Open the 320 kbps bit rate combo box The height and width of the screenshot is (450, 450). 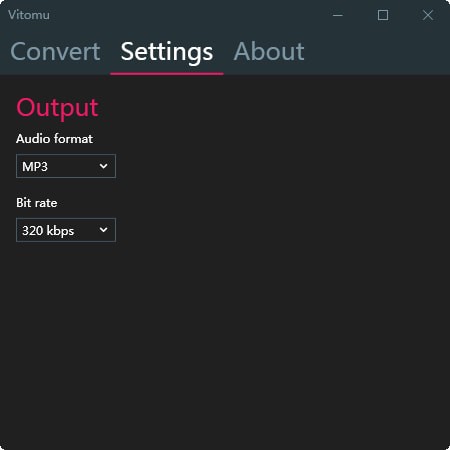pos(66,230)
